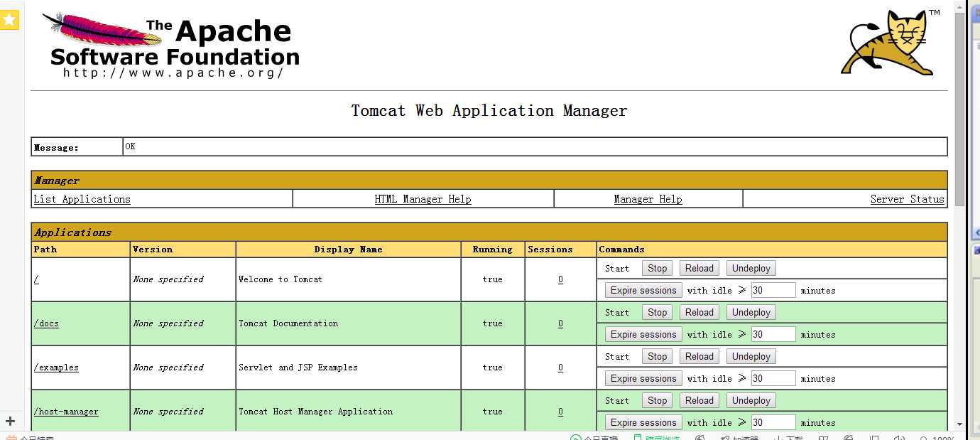Click 'Start' text in the /docs row

coord(617,312)
